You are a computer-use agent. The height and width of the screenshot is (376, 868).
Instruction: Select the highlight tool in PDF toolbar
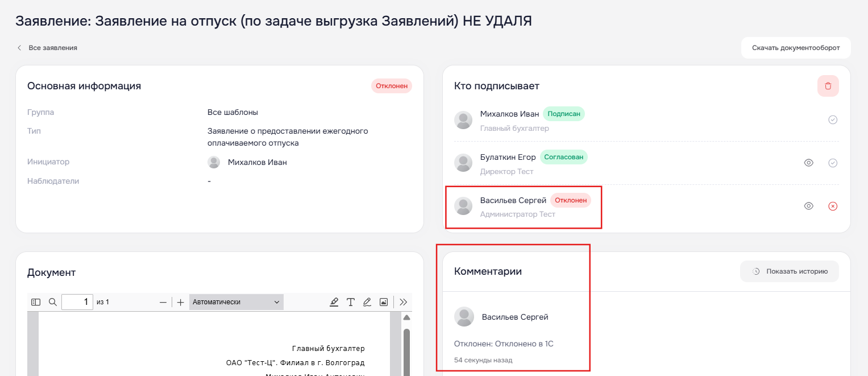(x=334, y=302)
